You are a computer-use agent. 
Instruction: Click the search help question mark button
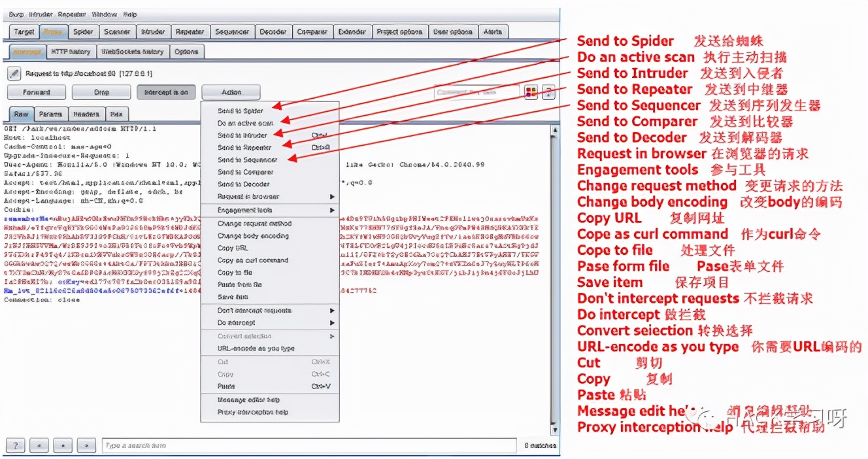pos(16,446)
